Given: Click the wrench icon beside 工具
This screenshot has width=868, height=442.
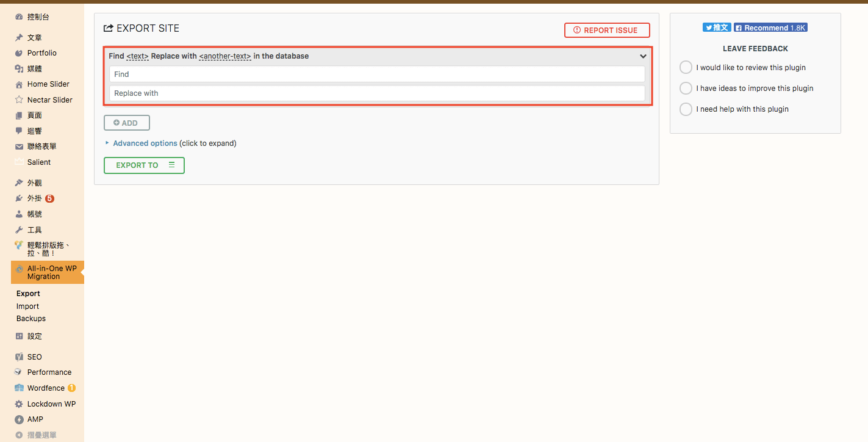Looking at the screenshot, I should (x=19, y=230).
